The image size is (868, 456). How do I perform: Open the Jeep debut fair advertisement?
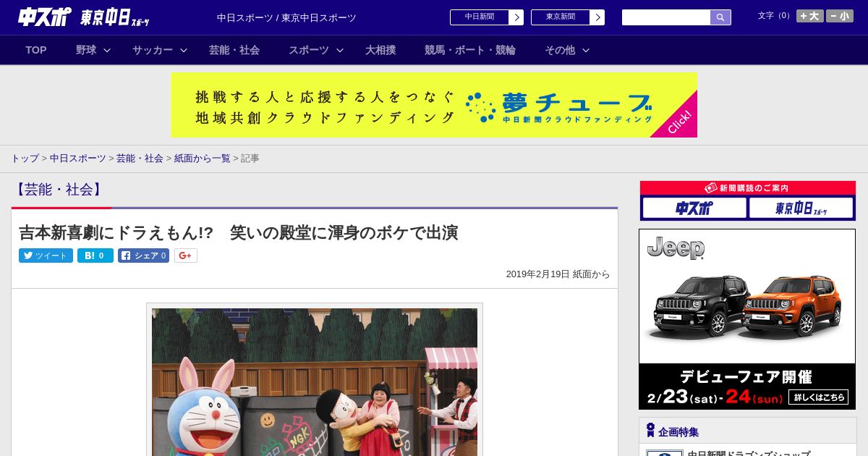[747, 319]
